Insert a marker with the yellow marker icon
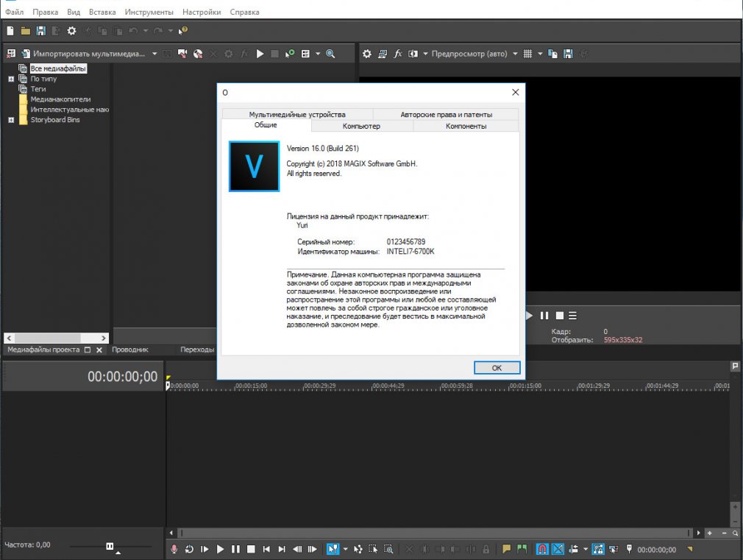The height and width of the screenshot is (560, 743). click(x=507, y=549)
